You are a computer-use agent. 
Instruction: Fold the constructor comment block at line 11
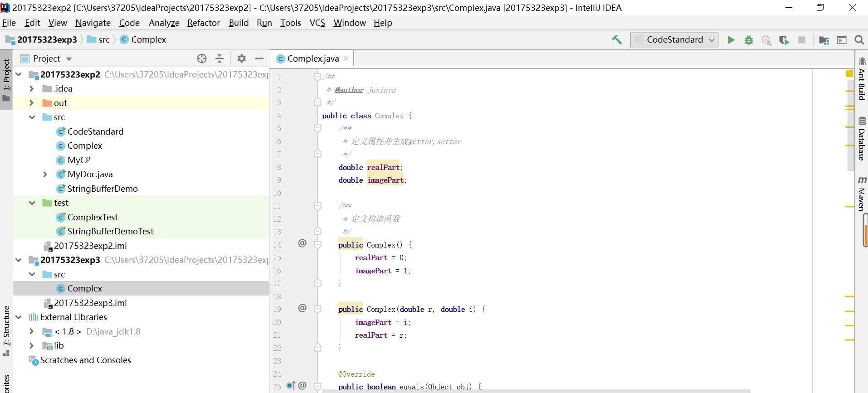click(317, 206)
